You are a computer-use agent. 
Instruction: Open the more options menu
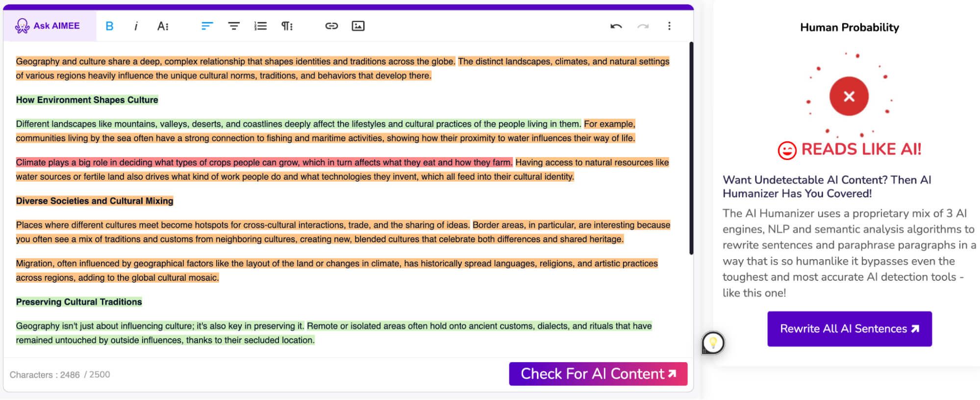(x=669, y=26)
